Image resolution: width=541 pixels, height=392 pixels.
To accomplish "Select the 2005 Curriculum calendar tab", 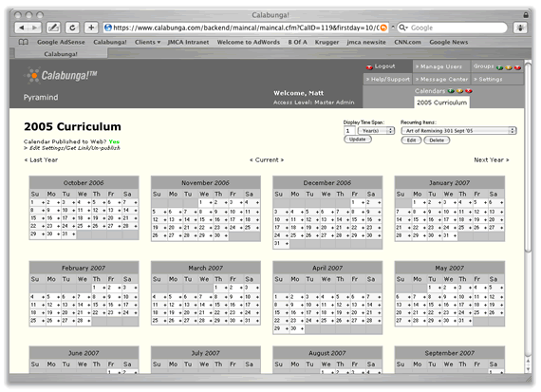I will point(441,103).
